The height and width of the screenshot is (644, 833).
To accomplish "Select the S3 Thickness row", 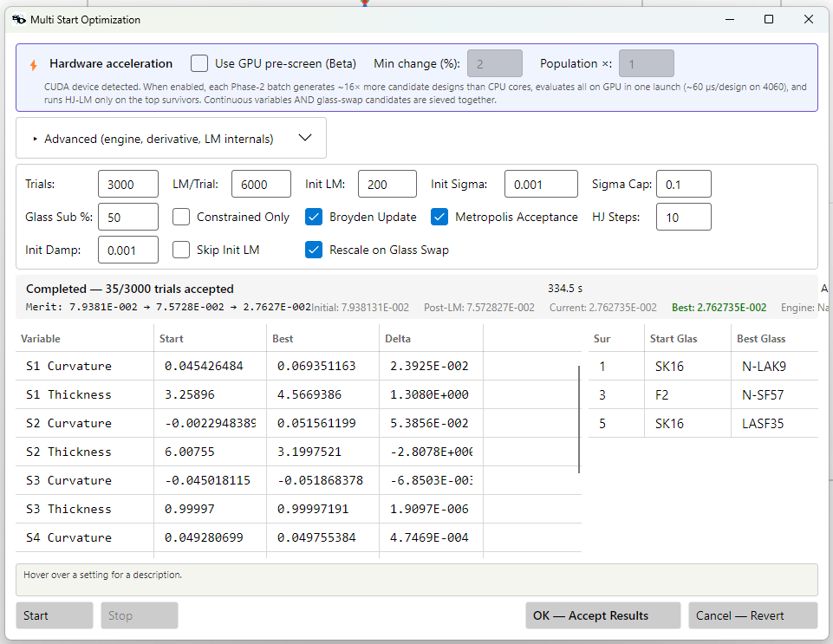I will [298, 509].
